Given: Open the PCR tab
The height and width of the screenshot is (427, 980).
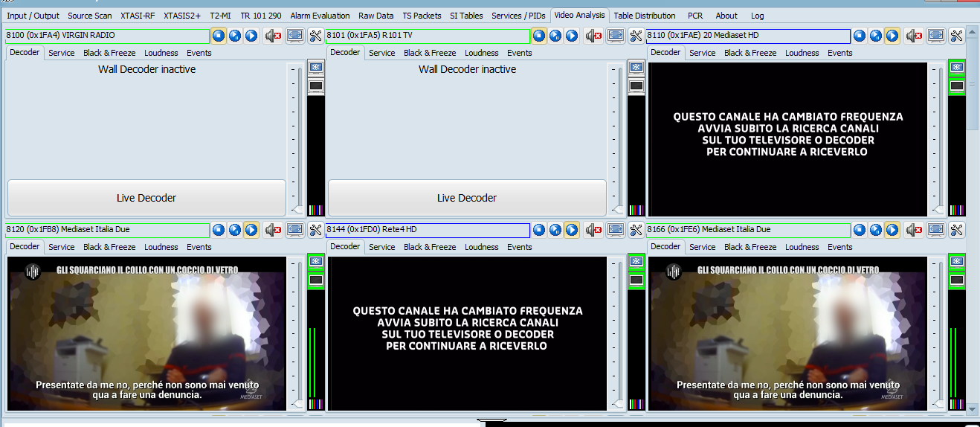Looking at the screenshot, I should pyautogui.click(x=695, y=16).
